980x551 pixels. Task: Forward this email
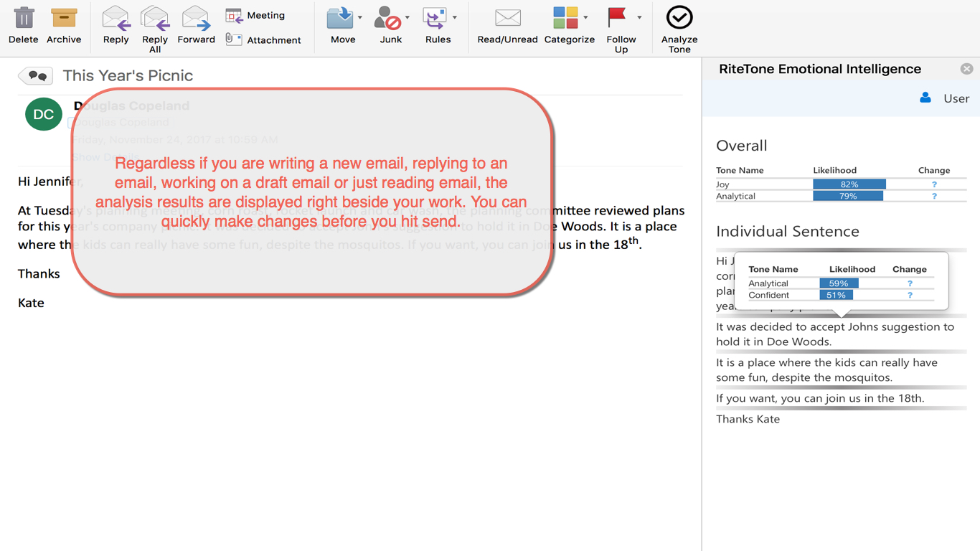(x=196, y=25)
